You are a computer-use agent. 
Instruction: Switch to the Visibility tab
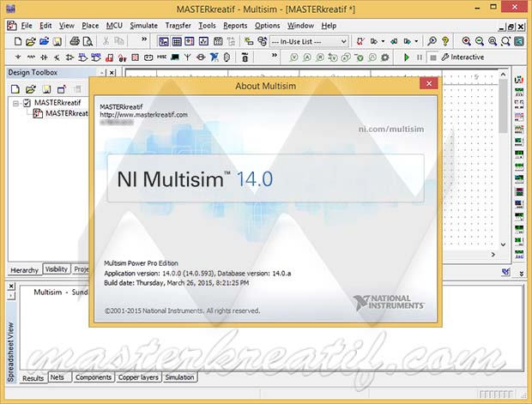pos(57,269)
